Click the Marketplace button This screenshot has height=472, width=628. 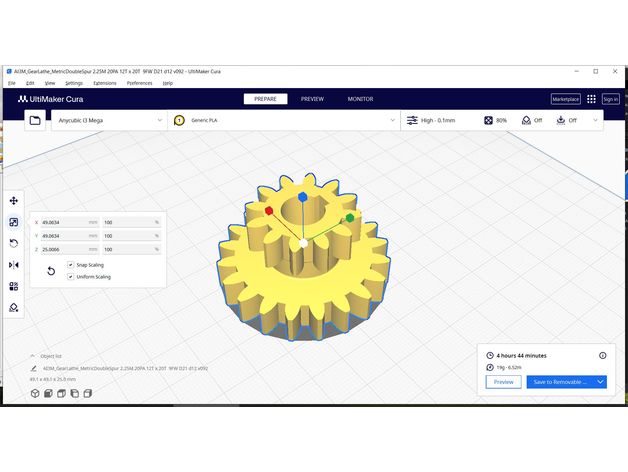[565, 99]
